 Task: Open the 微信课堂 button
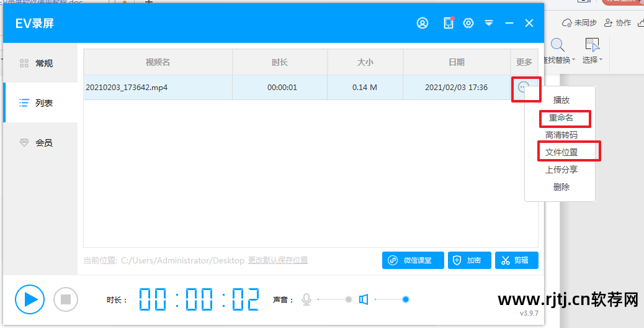[x=413, y=260]
